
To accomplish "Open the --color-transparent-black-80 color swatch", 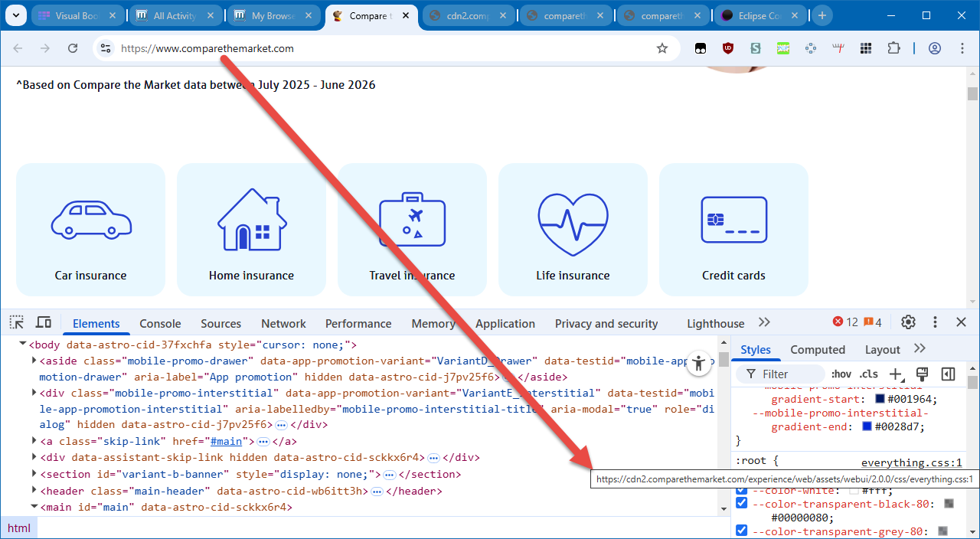I will [949, 503].
